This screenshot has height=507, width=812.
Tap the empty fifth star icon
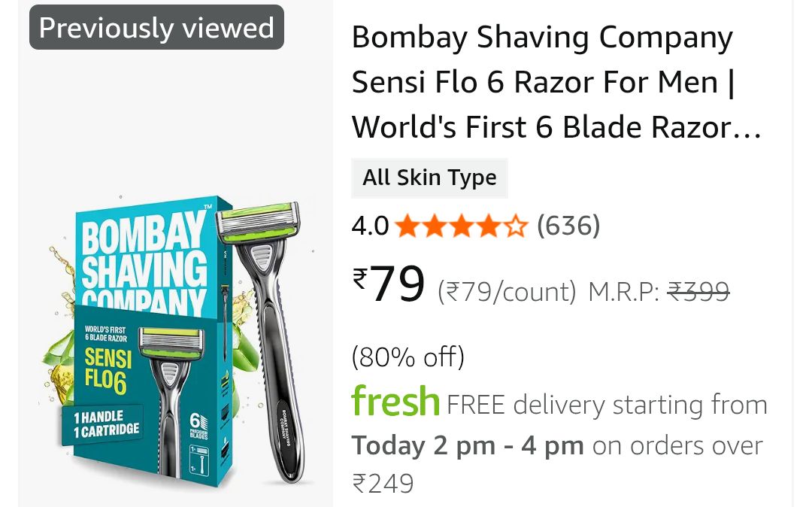pyautogui.click(x=517, y=226)
